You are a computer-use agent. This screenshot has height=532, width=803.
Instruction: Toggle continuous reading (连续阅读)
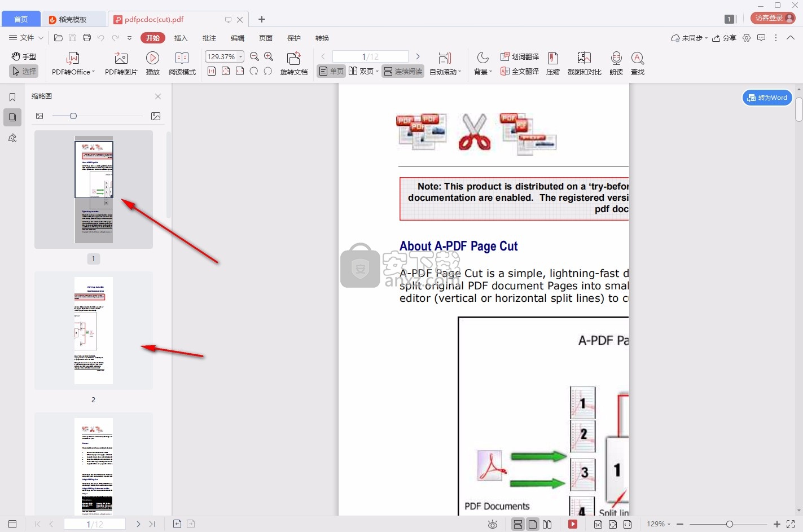pos(403,71)
